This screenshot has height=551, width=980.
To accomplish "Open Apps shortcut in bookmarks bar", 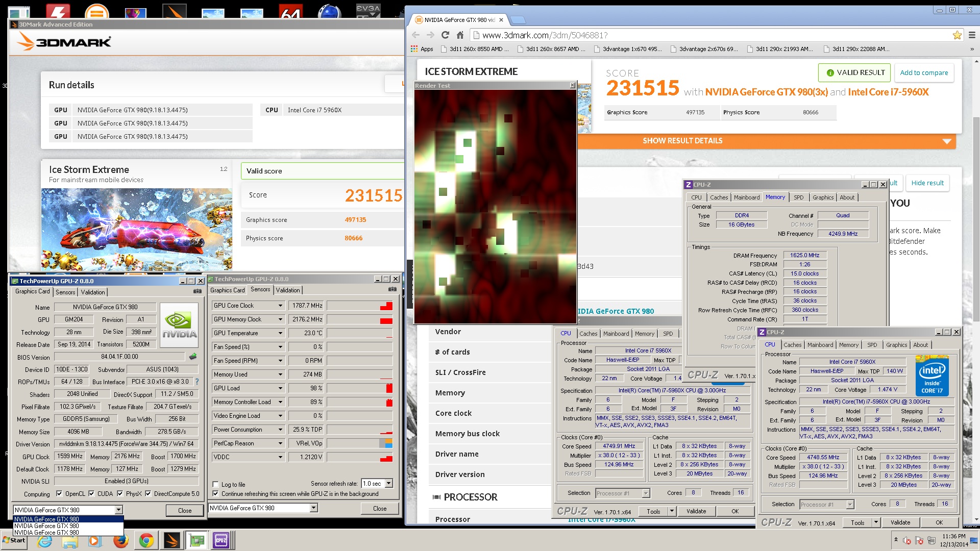I will tap(422, 49).
